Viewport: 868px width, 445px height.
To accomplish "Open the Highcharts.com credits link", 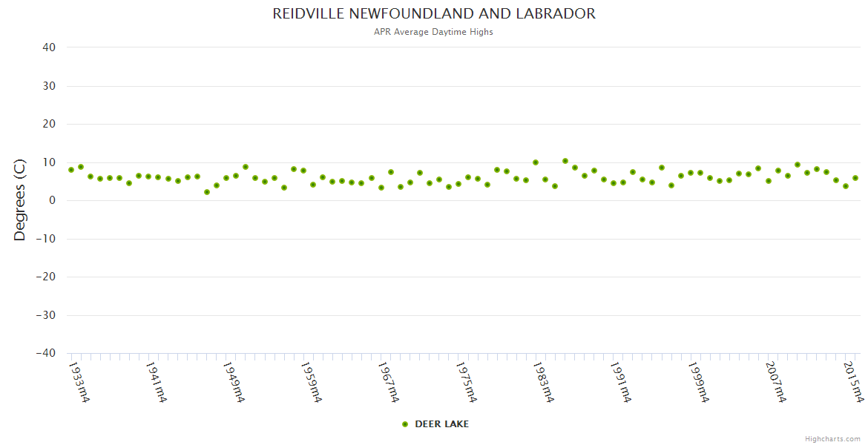I will (832, 439).
